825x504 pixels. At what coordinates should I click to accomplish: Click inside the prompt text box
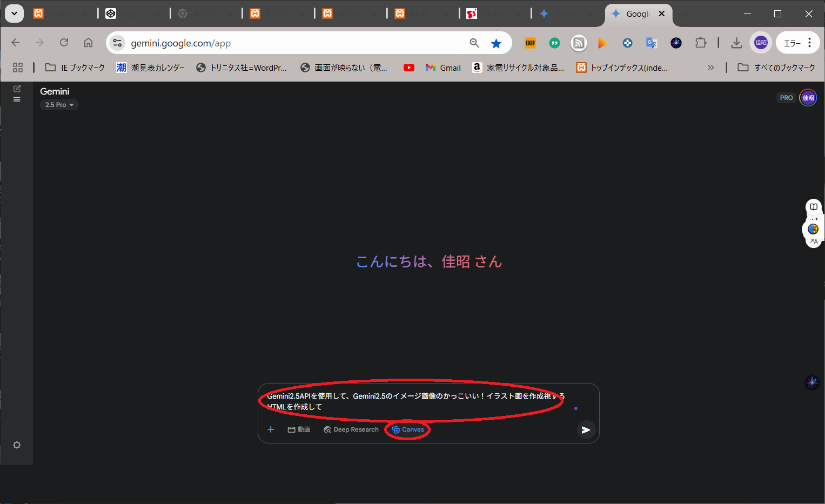click(x=416, y=401)
